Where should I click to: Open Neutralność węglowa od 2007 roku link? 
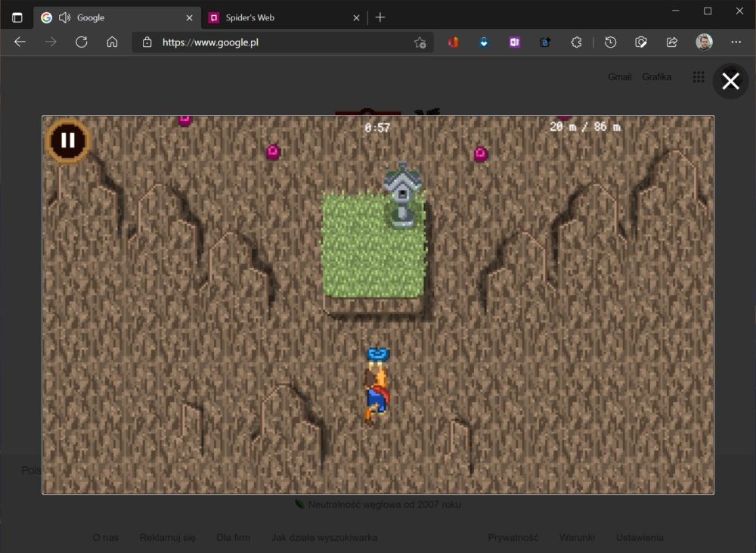point(384,505)
